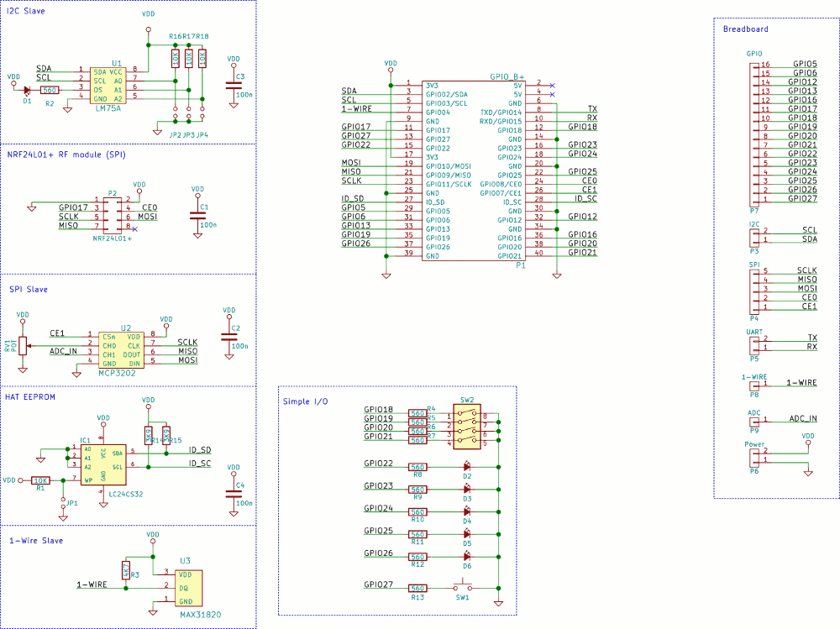Click the LC24CS32 IC1 EEPROM symbol

point(103,464)
